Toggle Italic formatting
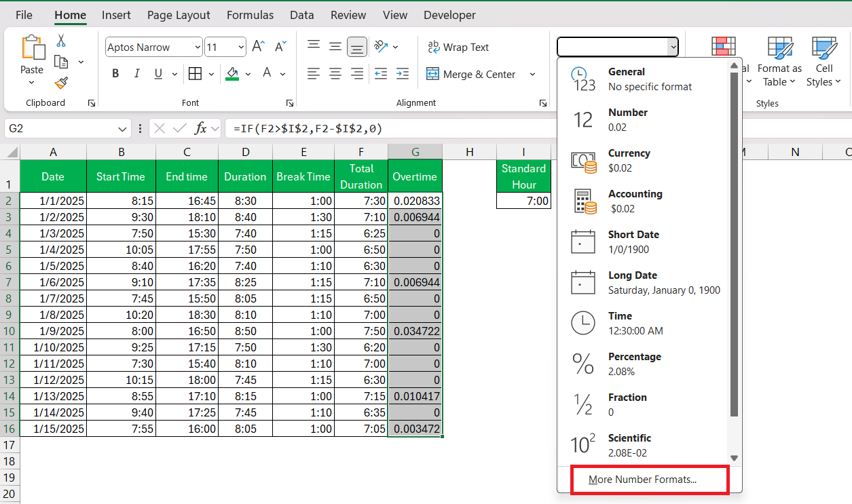This screenshot has width=852, height=504. (136, 74)
